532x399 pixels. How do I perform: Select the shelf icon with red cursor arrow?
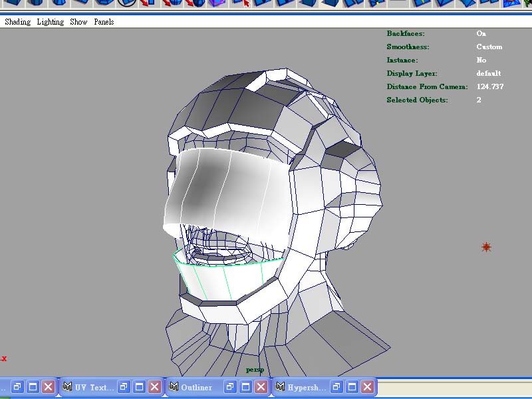point(242,3)
